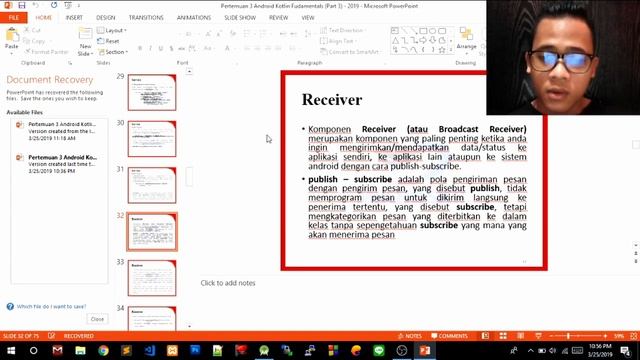Select slide 29 thumbnail
The width and height of the screenshot is (640, 360).
tap(152, 92)
